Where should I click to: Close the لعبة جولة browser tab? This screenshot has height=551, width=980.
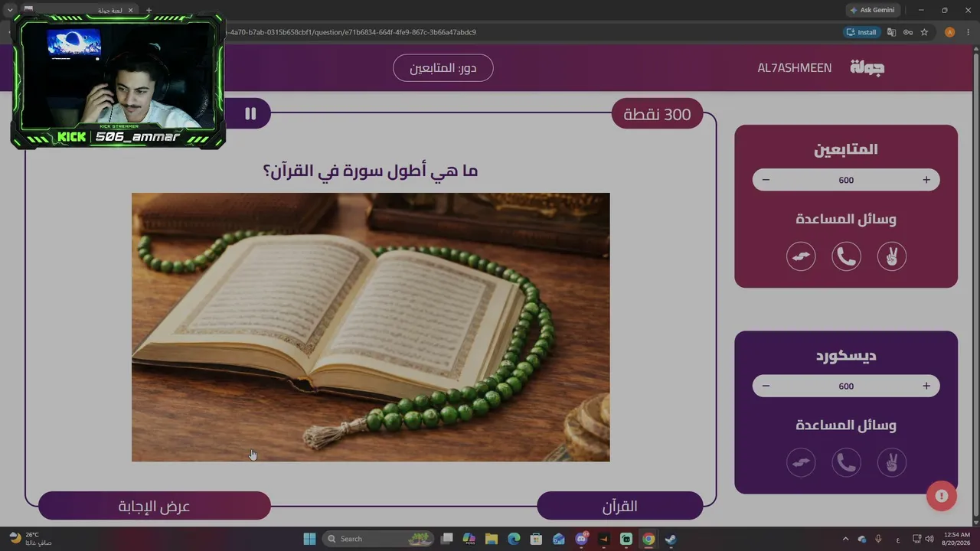131,10
